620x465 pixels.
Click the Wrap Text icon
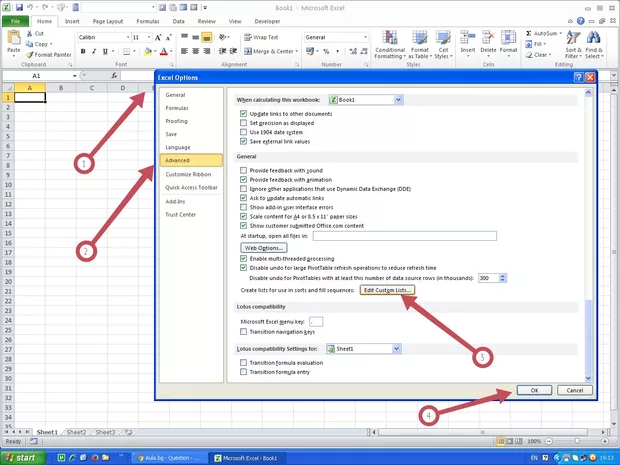tap(260, 37)
